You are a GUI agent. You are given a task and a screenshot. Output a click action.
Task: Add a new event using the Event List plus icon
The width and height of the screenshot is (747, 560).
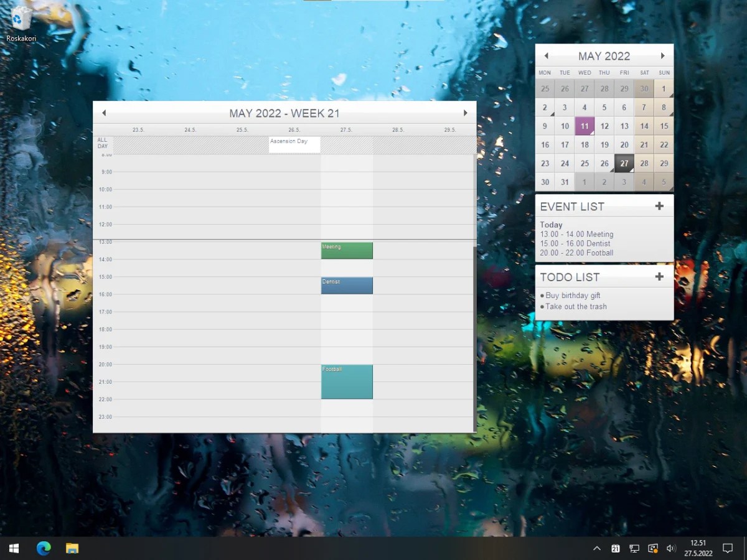659,206
